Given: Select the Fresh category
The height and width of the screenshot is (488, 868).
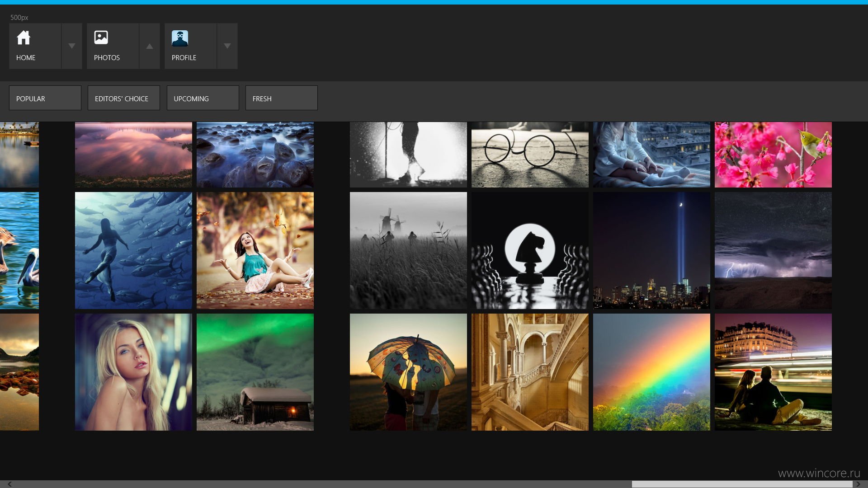Looking at the screenshot, I should click(x=282, y=98).
